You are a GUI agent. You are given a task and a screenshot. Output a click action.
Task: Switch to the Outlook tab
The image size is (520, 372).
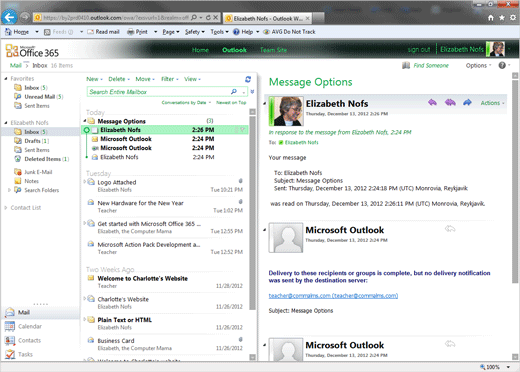tap(234, 50)
